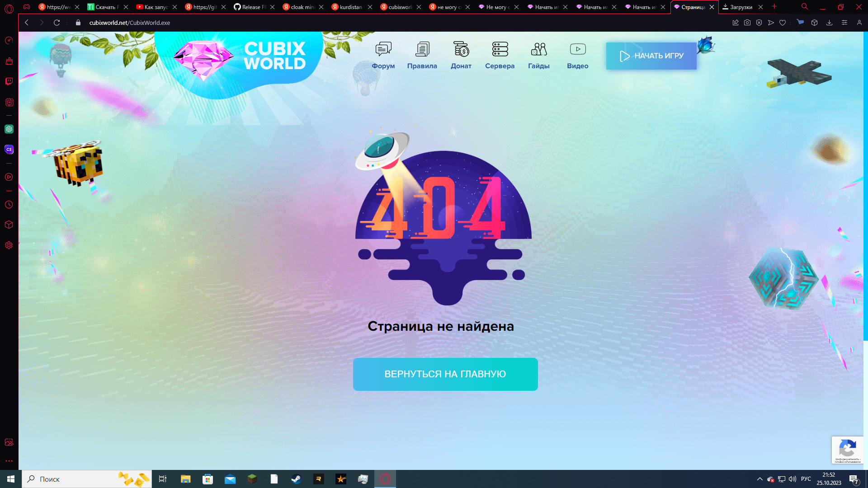Switch to the Загрузки downloads tab
Image resolution: width=868 pixels, height=488 pixels.
pos(741,7)
